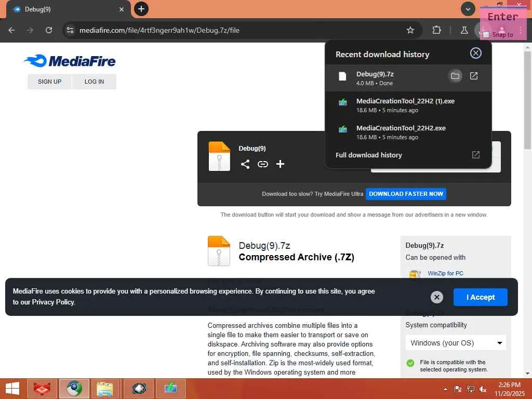Click the page vertical scrollbar thumb
Image resolution: width=532 pixels, height=399 pixels.
[527, 100]
